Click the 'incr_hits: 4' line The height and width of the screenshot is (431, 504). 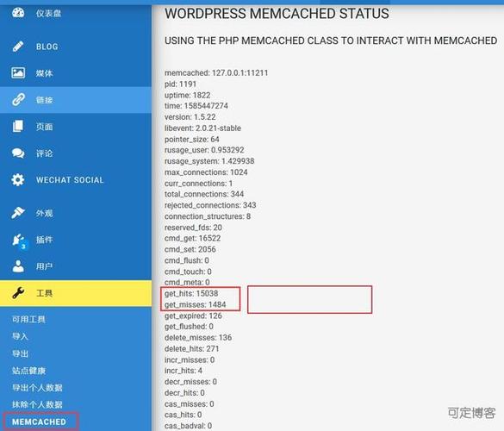click(184, 371)
